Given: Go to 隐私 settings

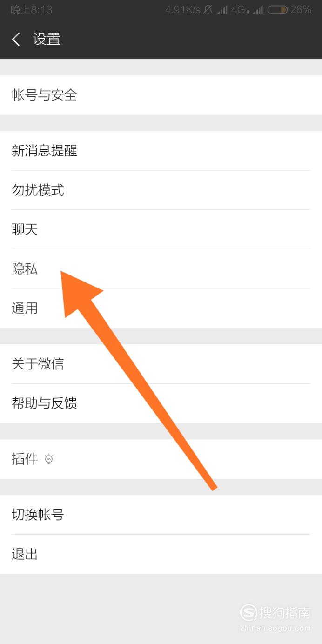Looking at the screenshot, I should (161, 269).
